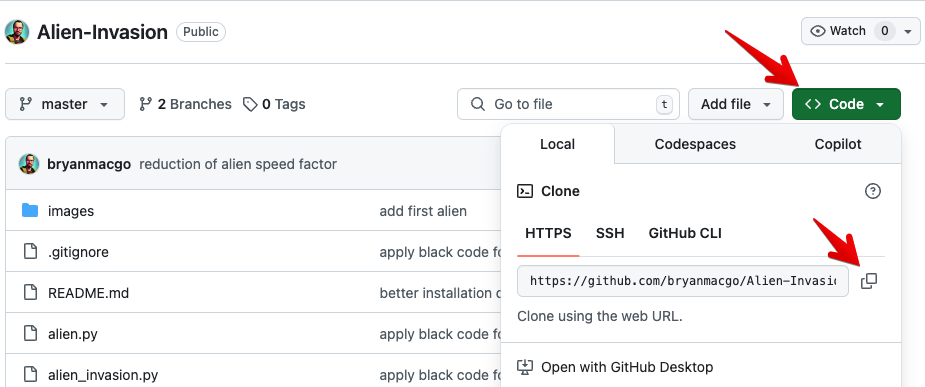Screen dimensions: 925x387
Task: Click the bryanmacgo commit author avatar
Action: click(x=29, y=164)
